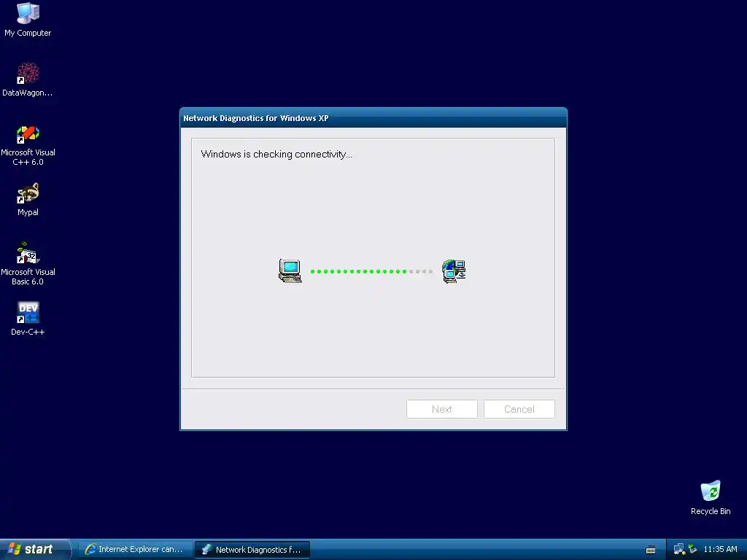Click the 'Windows is checking connectivity...' text
747x560 pixels.
coord(276,155)
